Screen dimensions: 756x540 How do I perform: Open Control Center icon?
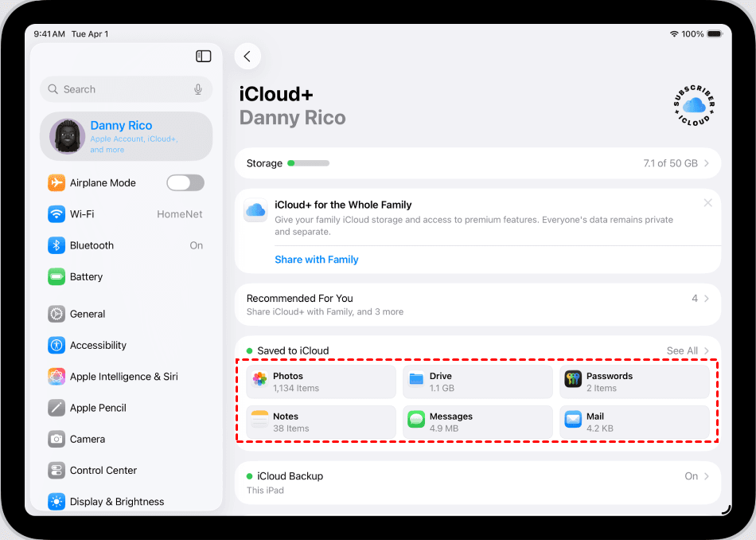click(x=57, y=470)
